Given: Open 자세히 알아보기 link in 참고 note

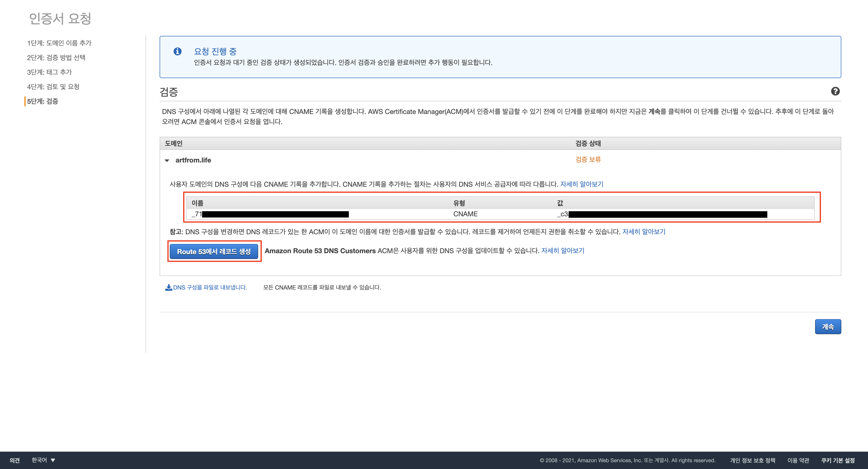Looking at the screenshot, I should pyautogui.click(x=644, y=231).
